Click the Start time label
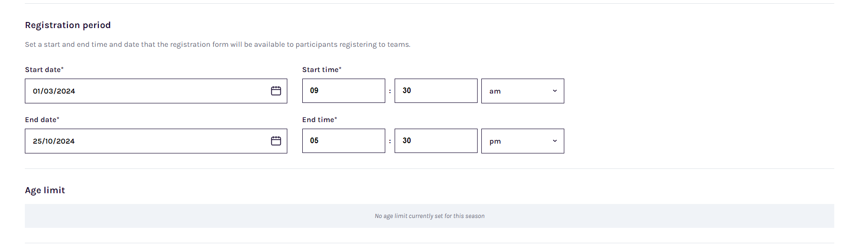868x247 pixels. (322, 70)
